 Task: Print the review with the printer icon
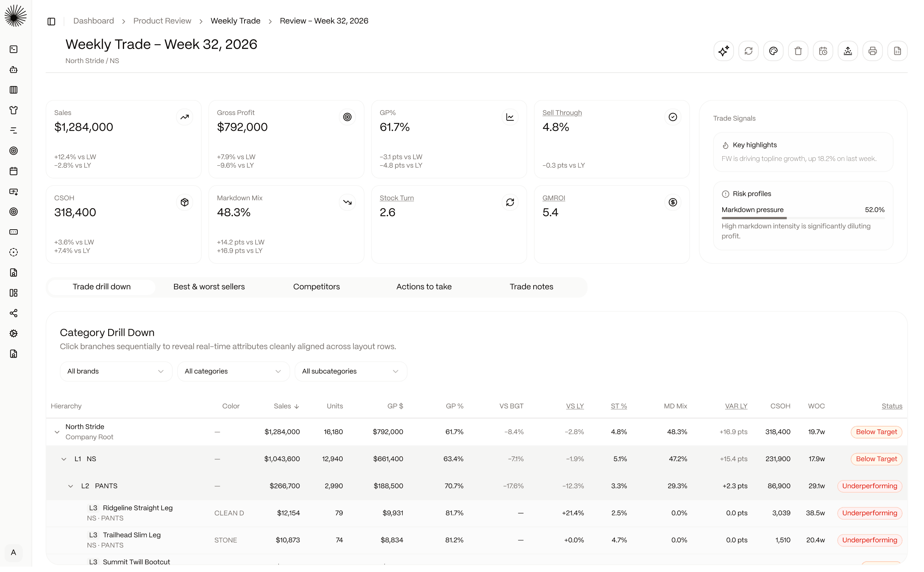point(872,51)
